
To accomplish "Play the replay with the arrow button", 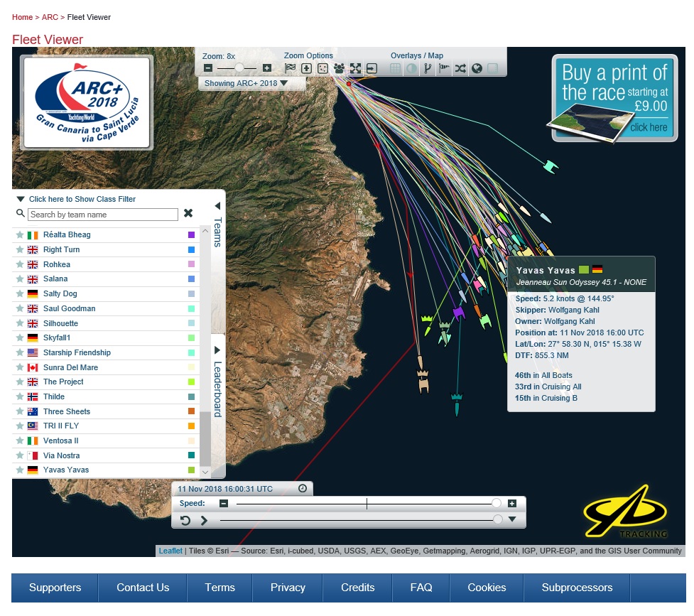I will pyautogui.click(x=204, y=520).
